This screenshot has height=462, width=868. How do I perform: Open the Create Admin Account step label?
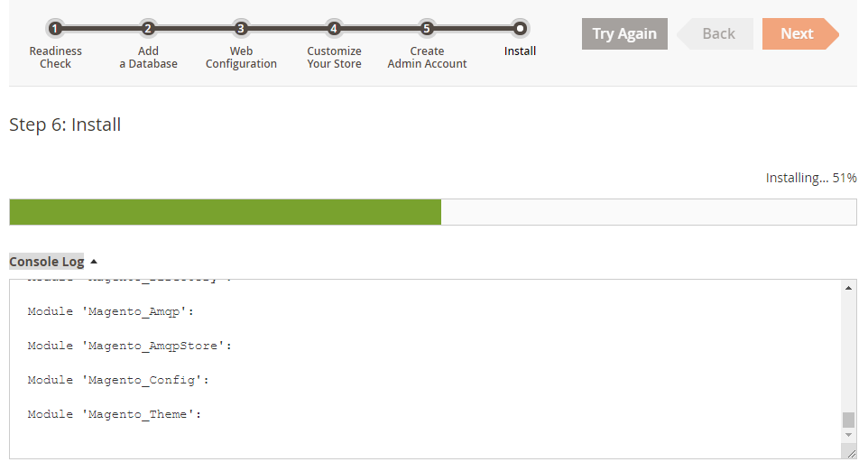tap(427, 58)
